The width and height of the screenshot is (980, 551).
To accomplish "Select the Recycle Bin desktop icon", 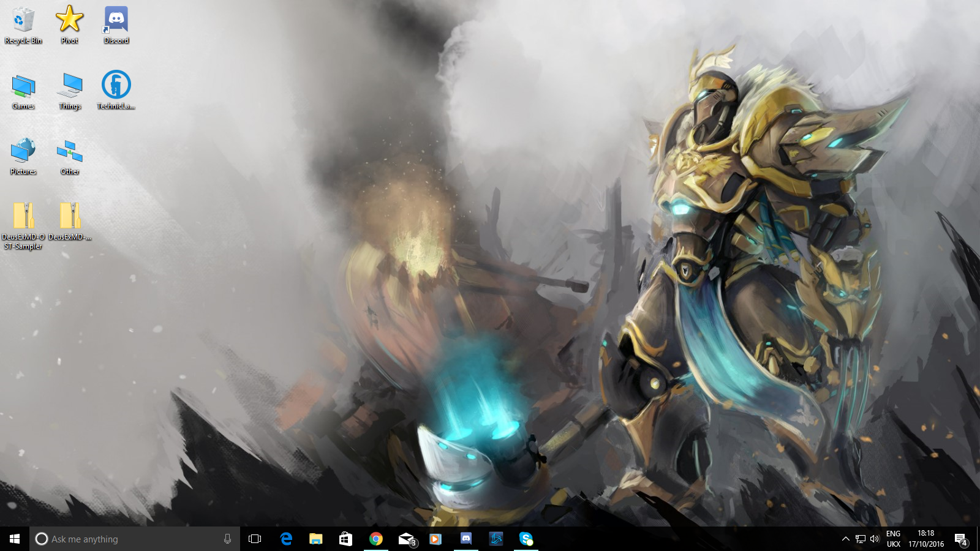I will coord(23,25).
